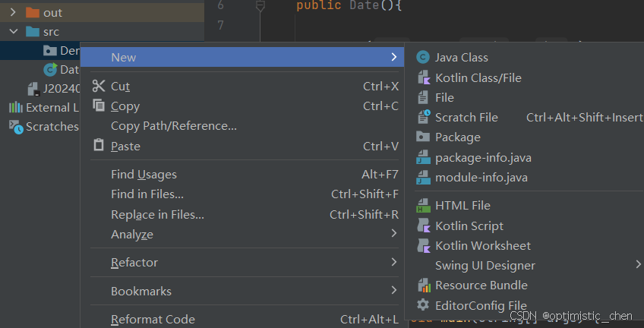
Task: Click the Cut scissors icon
Action: click(98, 87)
